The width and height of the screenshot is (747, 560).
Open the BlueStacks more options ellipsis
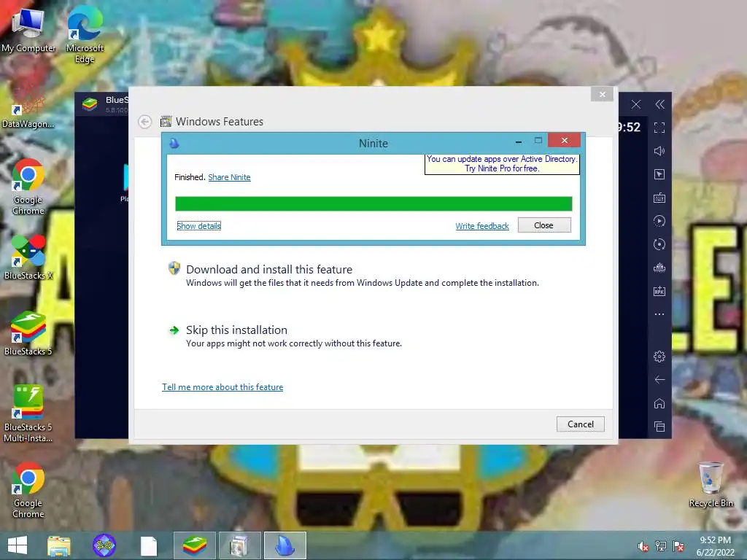pyautogui.click(x=659, y=314)
